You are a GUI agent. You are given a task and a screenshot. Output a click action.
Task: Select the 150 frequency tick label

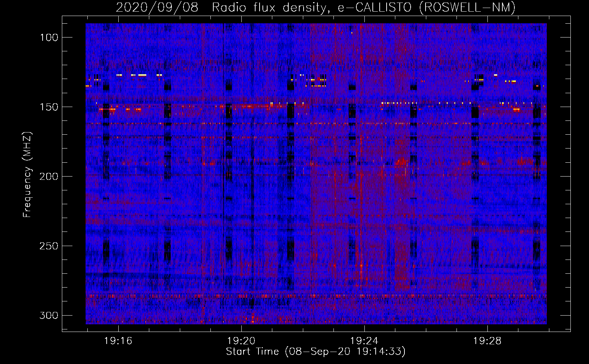pyautogui.click(x=49, y=107)
